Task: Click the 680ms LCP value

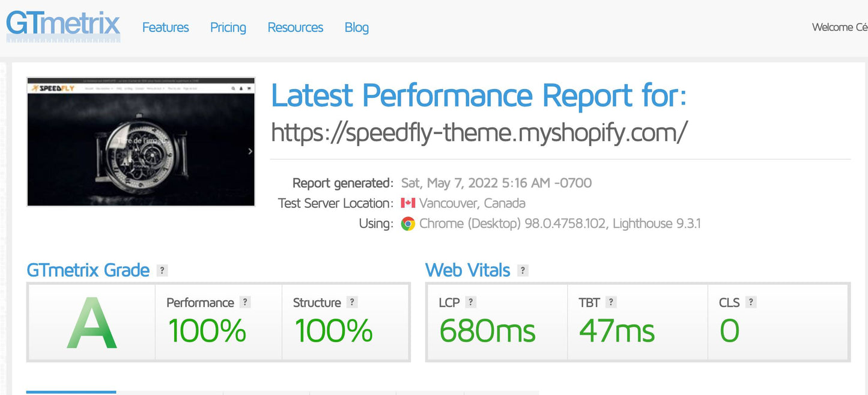Action: 487,331
